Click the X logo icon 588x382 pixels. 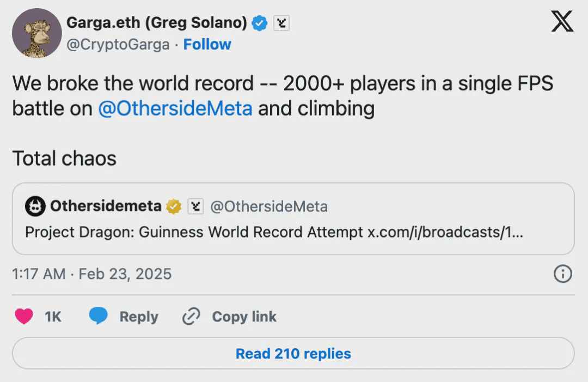point(562,22)
